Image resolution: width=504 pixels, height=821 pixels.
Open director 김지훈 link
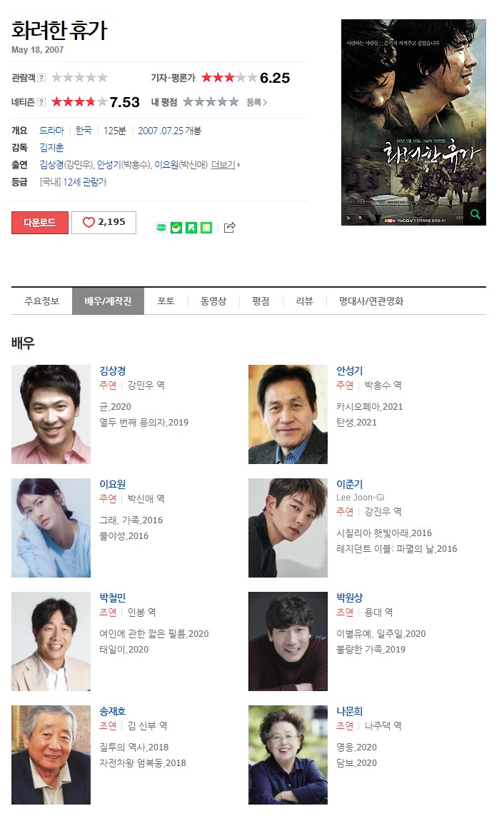click(x=52, y=148)
